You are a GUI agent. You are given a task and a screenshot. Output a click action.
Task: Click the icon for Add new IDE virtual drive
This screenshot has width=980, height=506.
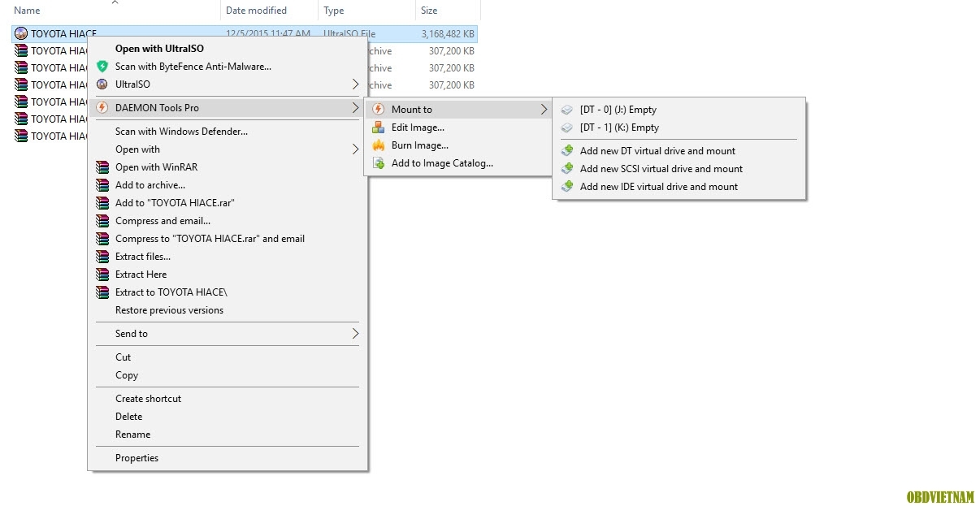[x=567, y=187]
